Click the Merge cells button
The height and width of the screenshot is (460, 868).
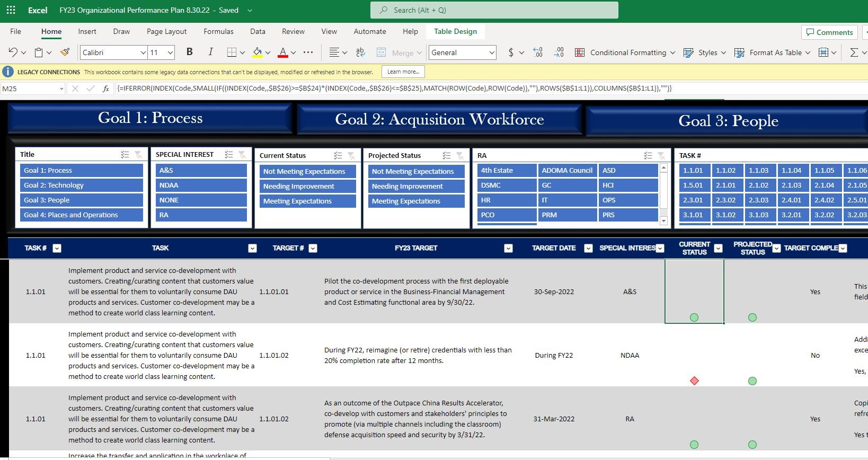[398, 52]
